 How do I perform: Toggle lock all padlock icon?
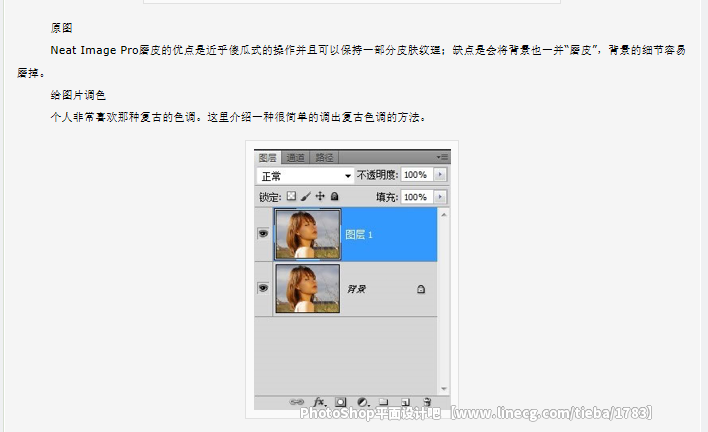coord(335,196)
